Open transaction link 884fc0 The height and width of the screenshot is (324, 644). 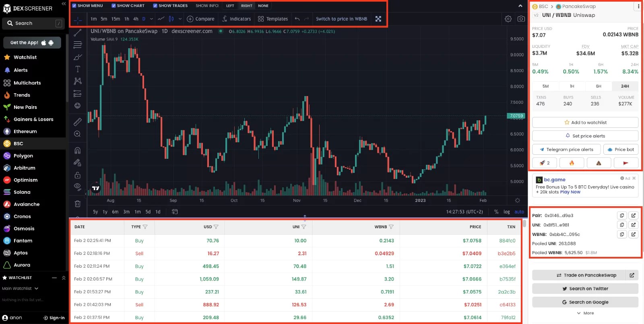(507, 241)
